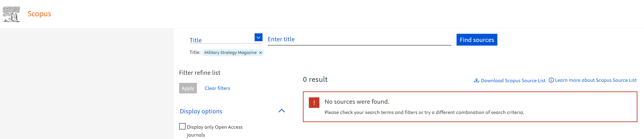The image size is (644, 139).
Task: Click the Elsevier tree logo
Action: (11, 14)
